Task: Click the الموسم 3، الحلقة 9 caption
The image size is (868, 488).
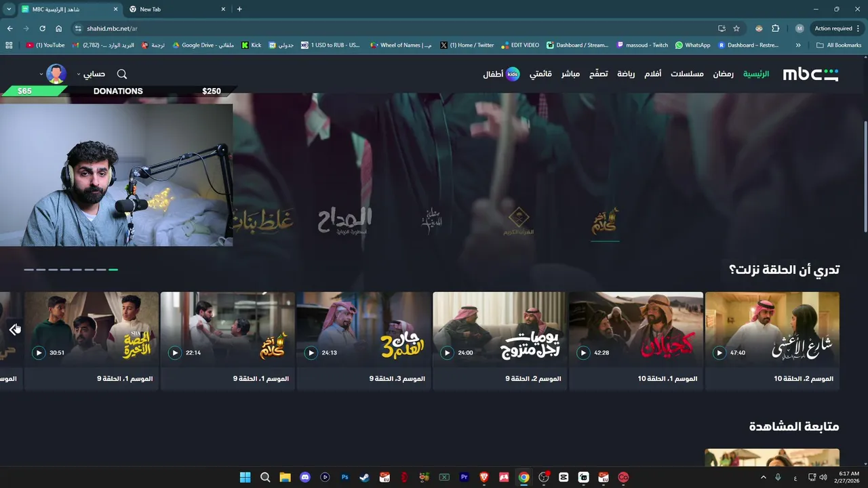Action: [x=397, y=379]
